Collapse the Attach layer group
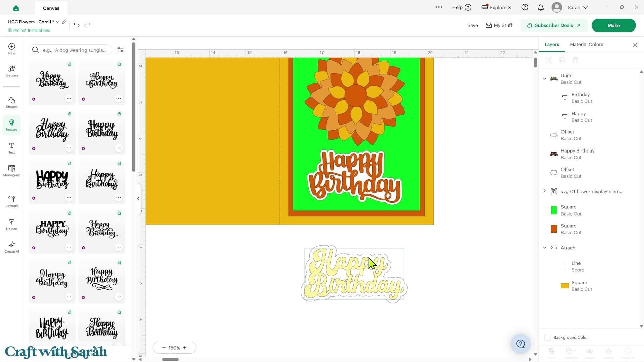Screen dimensions: 644x362 545,248
